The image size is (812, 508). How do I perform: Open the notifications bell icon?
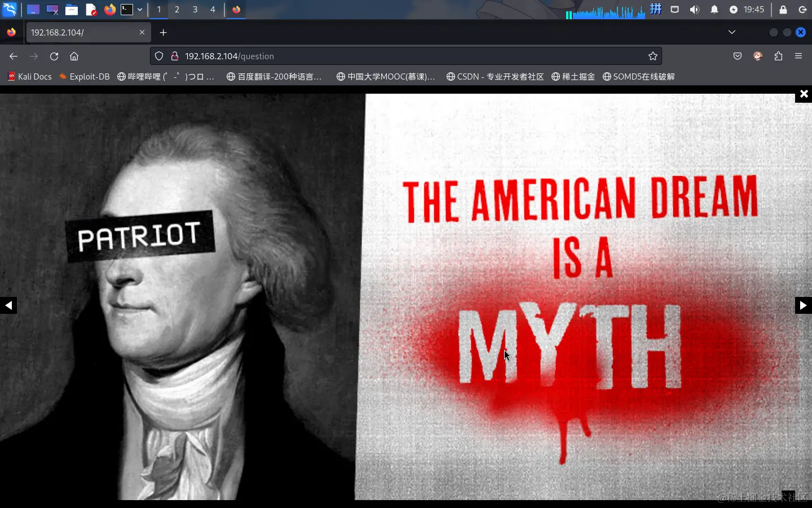(714, 10)
